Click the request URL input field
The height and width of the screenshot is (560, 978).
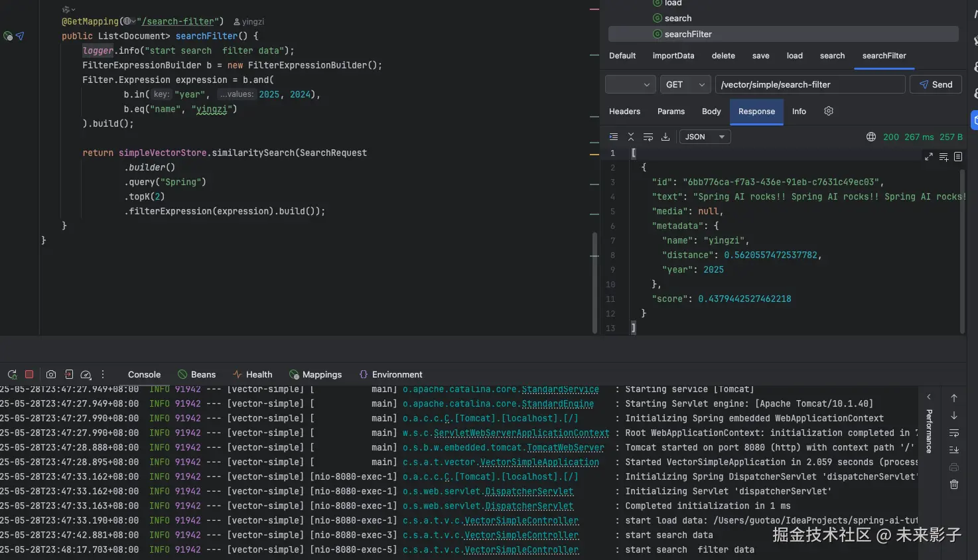809,84
